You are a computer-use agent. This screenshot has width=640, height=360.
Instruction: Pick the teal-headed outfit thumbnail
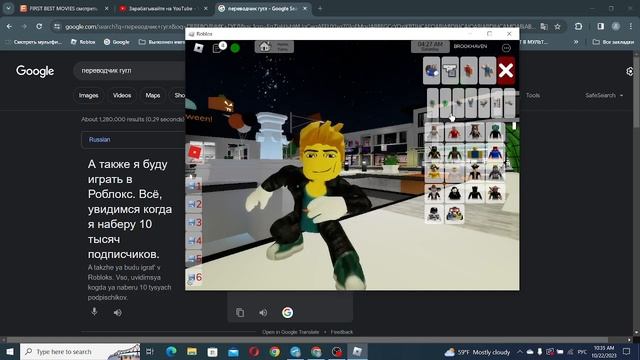tap(495, 132)
